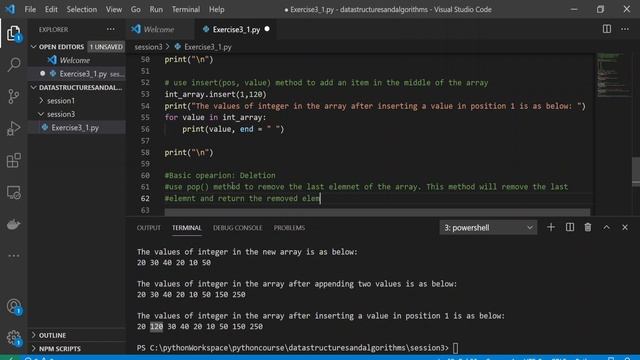Click the terminal prompt input cursor

pyautogui.click(x=455, y=348)
